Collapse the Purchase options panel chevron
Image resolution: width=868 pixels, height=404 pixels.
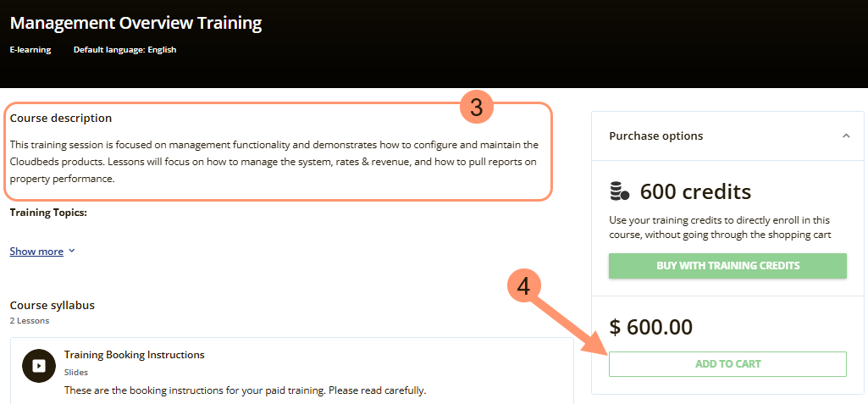[845, 136]
